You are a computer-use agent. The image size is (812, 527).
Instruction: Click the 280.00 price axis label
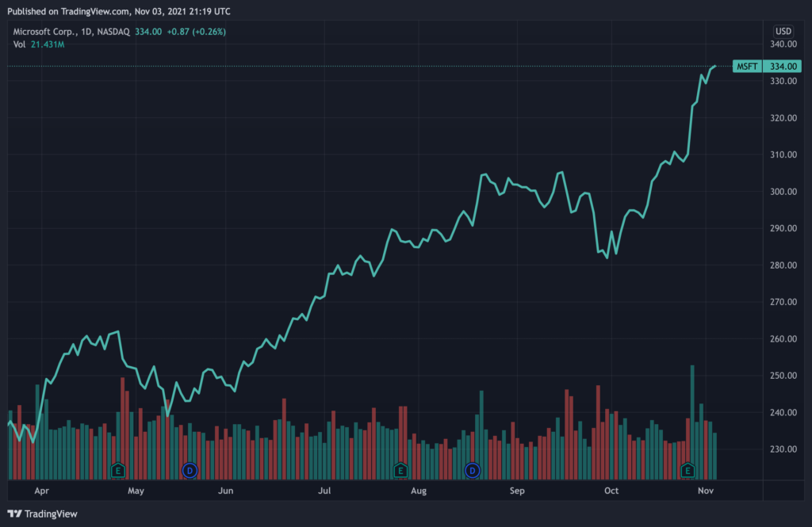point(783,265)
